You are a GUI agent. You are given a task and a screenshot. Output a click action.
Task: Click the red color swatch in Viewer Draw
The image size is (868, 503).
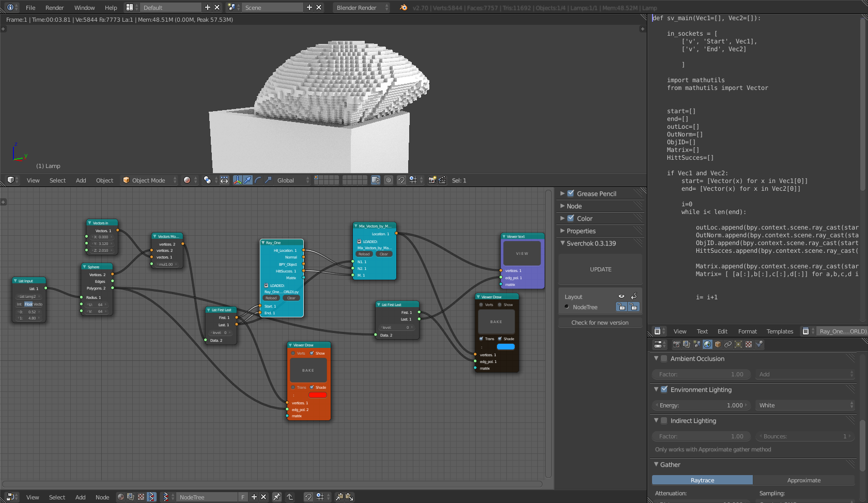click(317, 395)
